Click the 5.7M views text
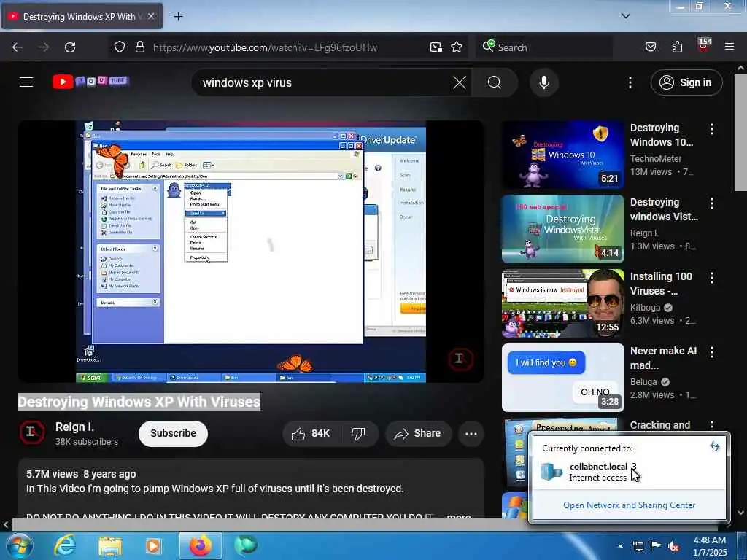The width and height of the screenshot is (747, 560). 52,474
